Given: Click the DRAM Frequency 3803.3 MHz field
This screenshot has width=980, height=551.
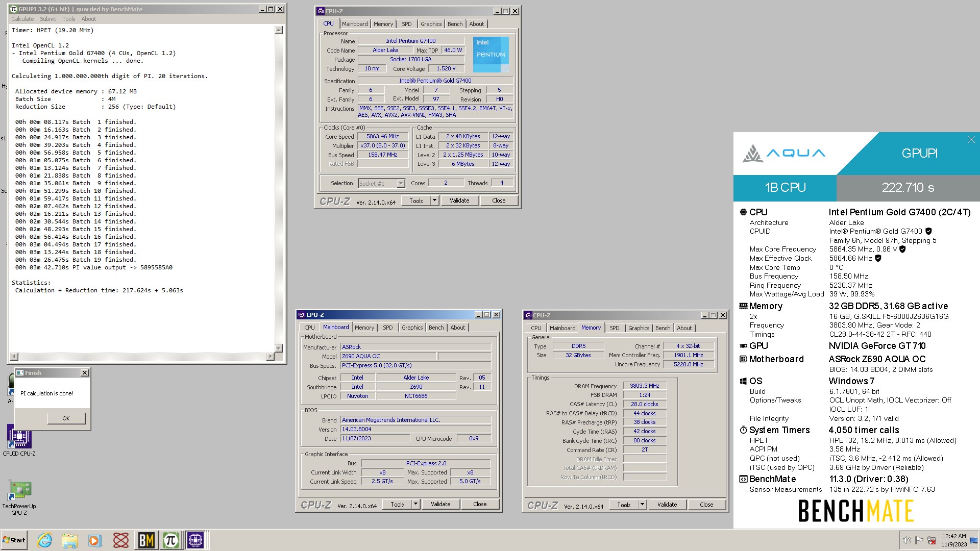Looking at the screenshot, I should 645,386.
